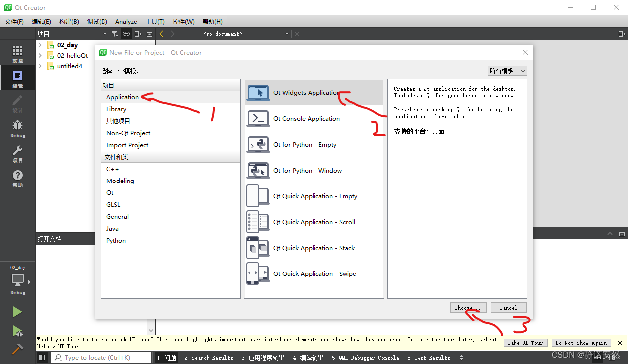
Task: Open the 编辑(E) menu
Action: click(x=41, y=21)
